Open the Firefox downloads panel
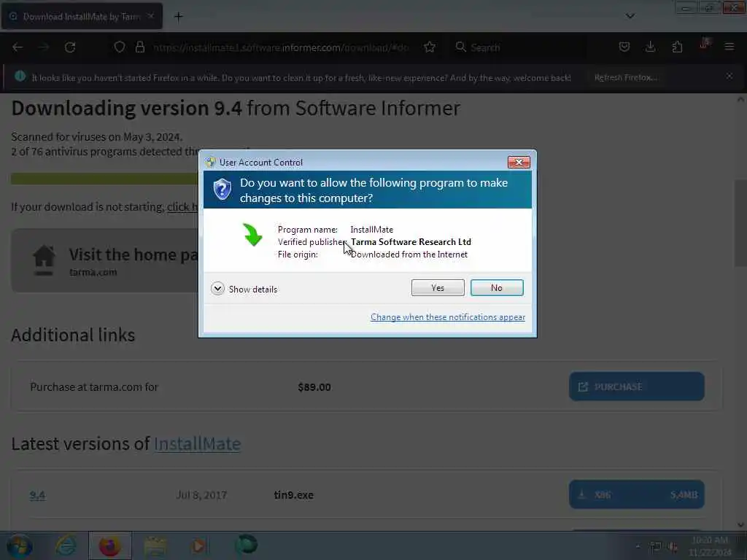747x560 pixels. pos(650,47)
